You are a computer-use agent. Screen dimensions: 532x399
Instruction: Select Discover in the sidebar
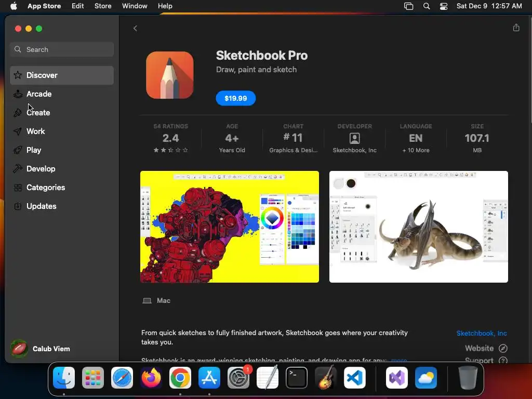pyautogui.click(x=62, y=75)
